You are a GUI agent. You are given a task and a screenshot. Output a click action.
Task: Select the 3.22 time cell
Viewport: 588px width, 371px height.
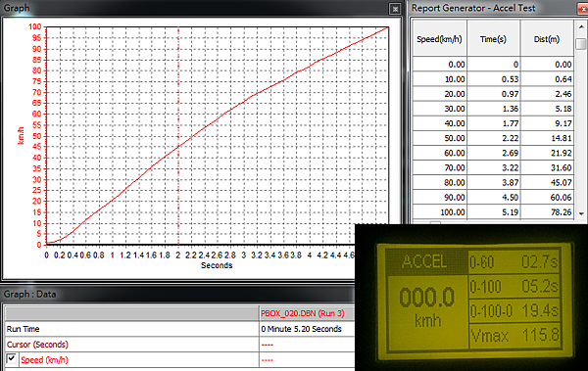pyautogui.click(x=494, y=168)
